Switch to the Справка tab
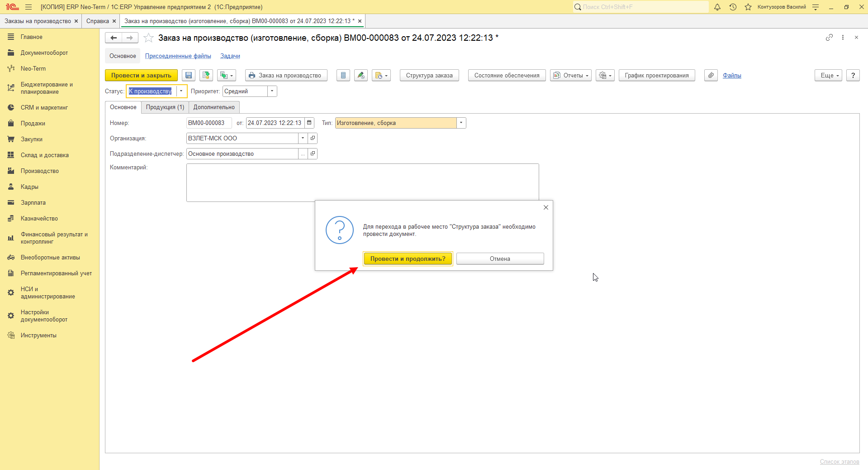 coord(98,21)
